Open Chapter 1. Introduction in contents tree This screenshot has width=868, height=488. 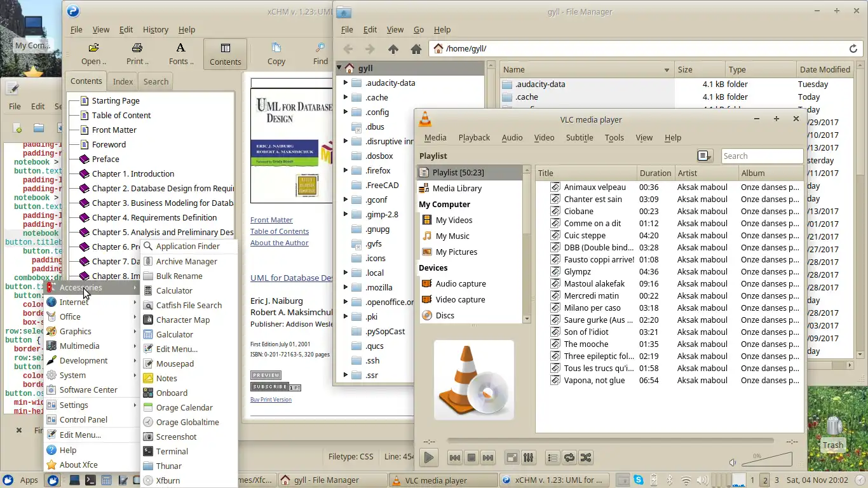point(133,173)
